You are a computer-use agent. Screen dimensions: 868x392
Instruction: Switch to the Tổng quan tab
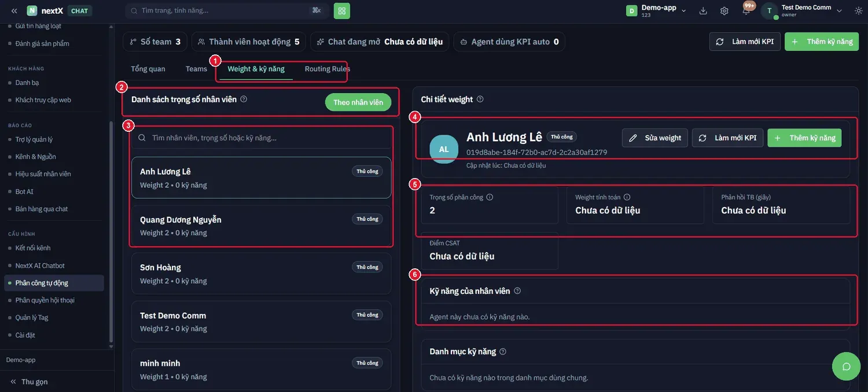148,69
